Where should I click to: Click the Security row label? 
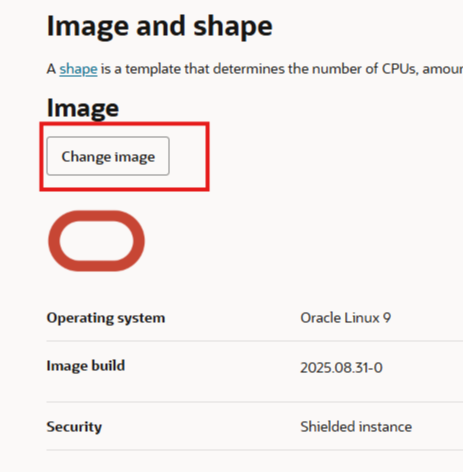[x=74, y=427]
